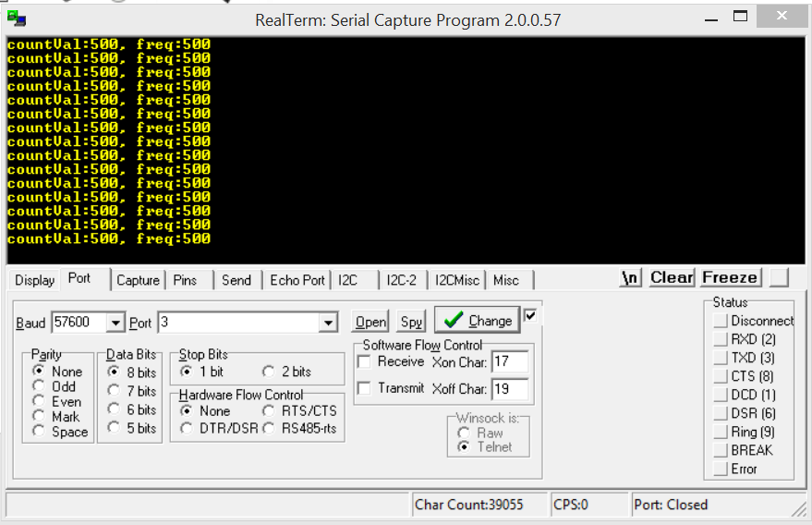Choose 5 bits data bits
This screenshot has width=812, height=525.
click(x=131, y=428)
